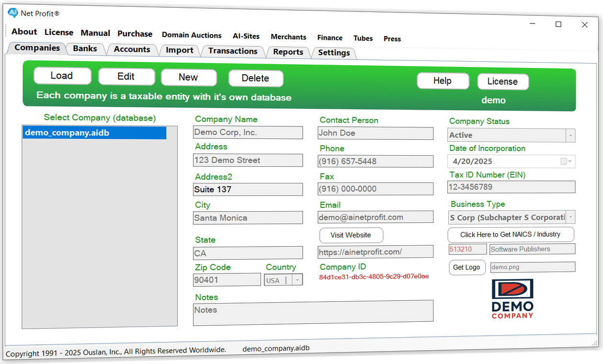Open the Finance menu
603x364 pixels.
[x=330, y=37]
